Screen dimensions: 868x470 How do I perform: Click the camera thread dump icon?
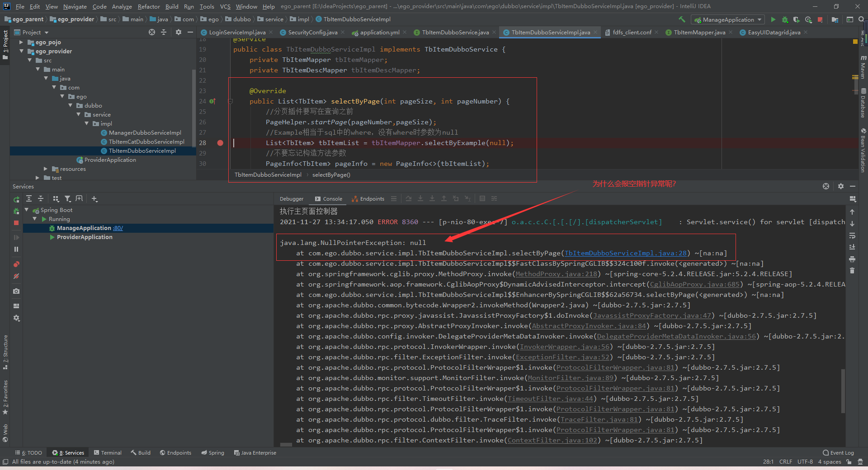(16, 291)
